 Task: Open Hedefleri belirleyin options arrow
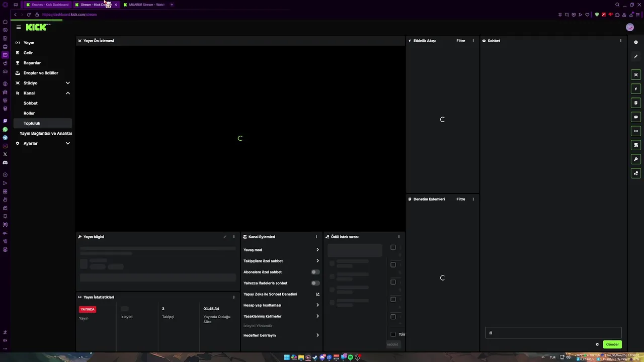pos(317,335)
